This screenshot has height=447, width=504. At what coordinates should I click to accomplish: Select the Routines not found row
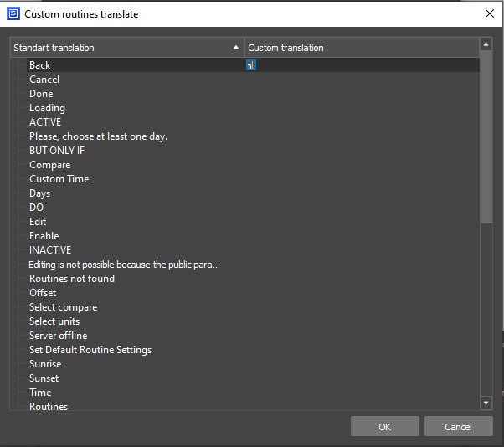(72, 279)
